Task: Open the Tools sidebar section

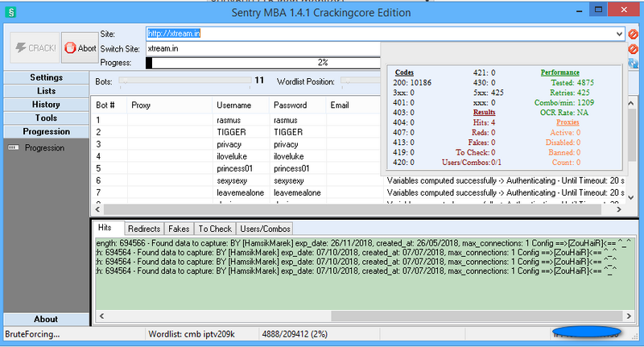Action: click(47, 118)
